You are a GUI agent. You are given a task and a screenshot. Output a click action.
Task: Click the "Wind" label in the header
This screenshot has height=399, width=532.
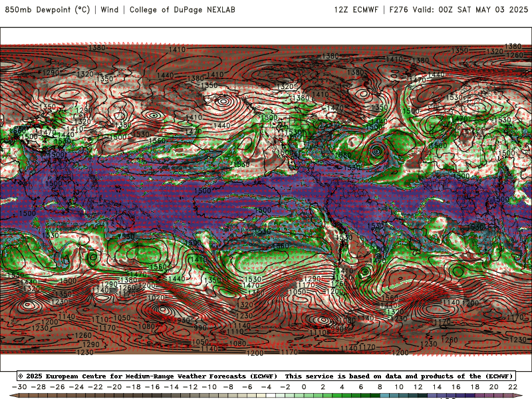tap(110, 10)
